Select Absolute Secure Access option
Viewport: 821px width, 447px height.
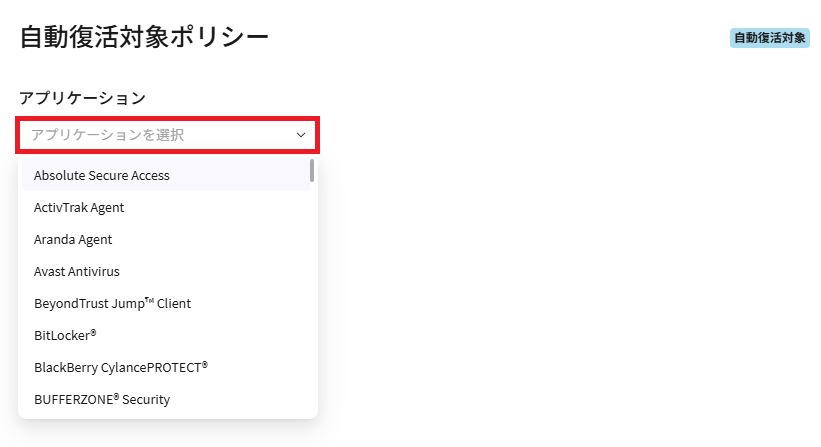pos(102,176)
